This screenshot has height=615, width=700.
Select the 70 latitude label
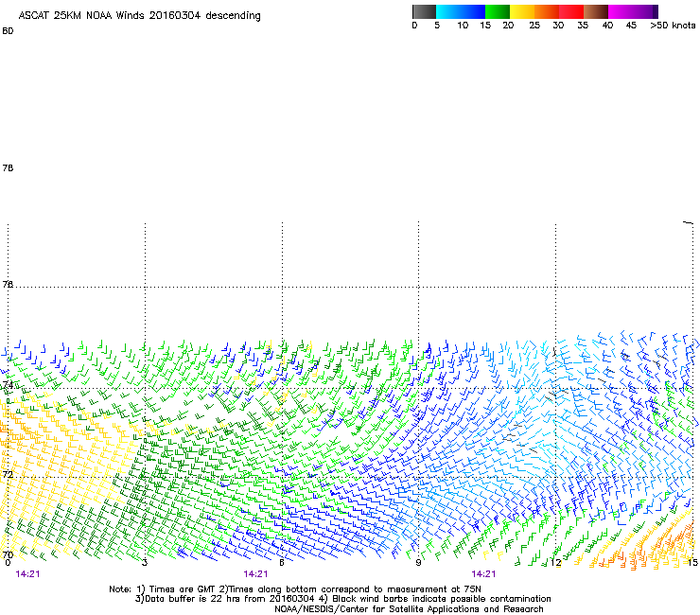8,554
